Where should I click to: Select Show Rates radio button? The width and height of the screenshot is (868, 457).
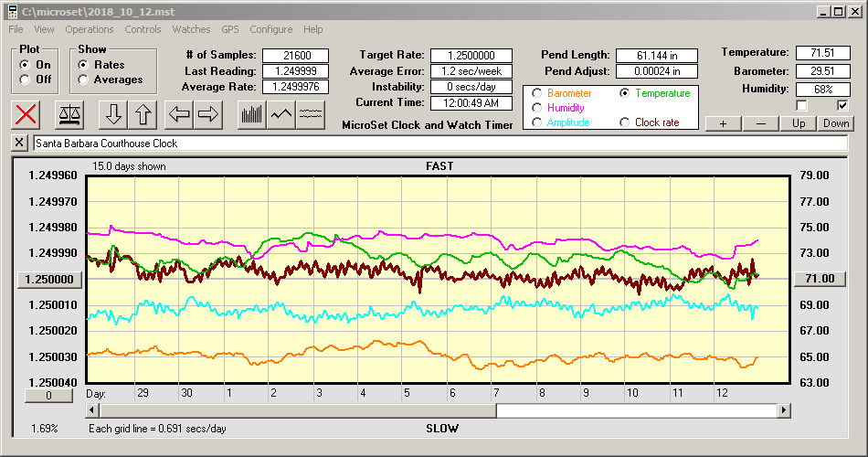click(x=83, y=65)
